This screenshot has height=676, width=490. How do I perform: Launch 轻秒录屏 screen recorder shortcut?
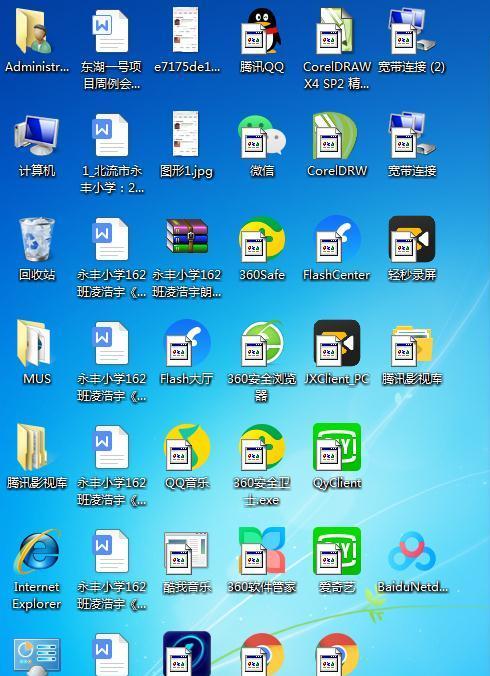(x=412, y=239)
